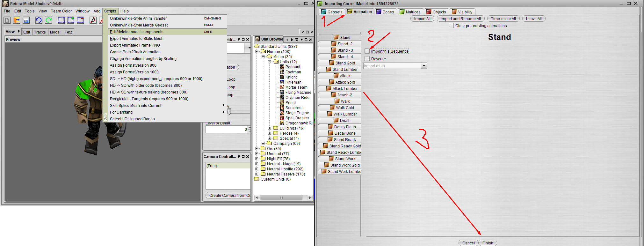This screenshot has width=644, height=246.
Task: Click the Leave All button
Action: point(534,19)
